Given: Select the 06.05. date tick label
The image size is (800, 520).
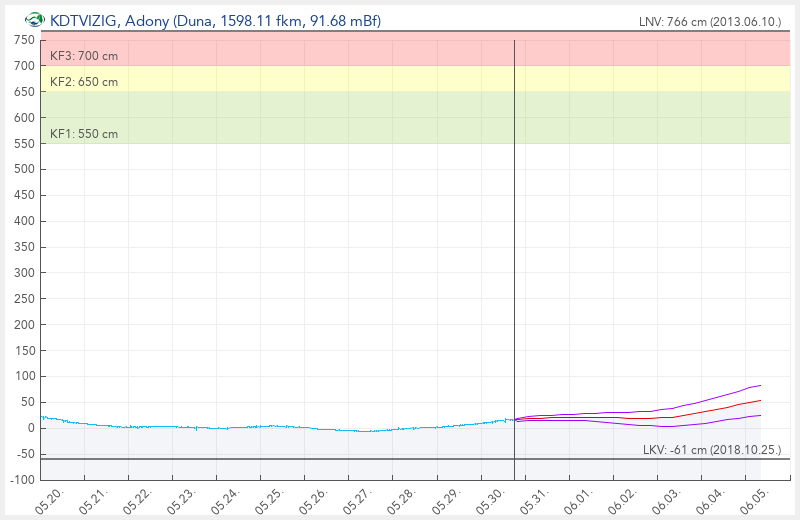Looking at the screenshot, I should pos(755,501).
